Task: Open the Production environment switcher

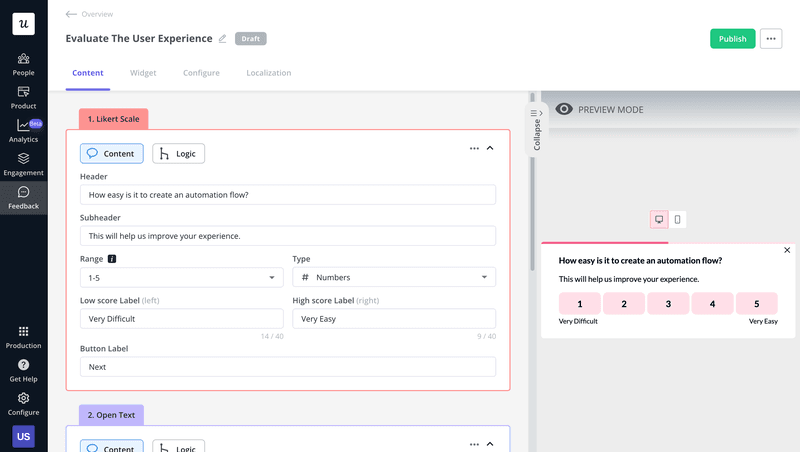Action: point(23,338)
